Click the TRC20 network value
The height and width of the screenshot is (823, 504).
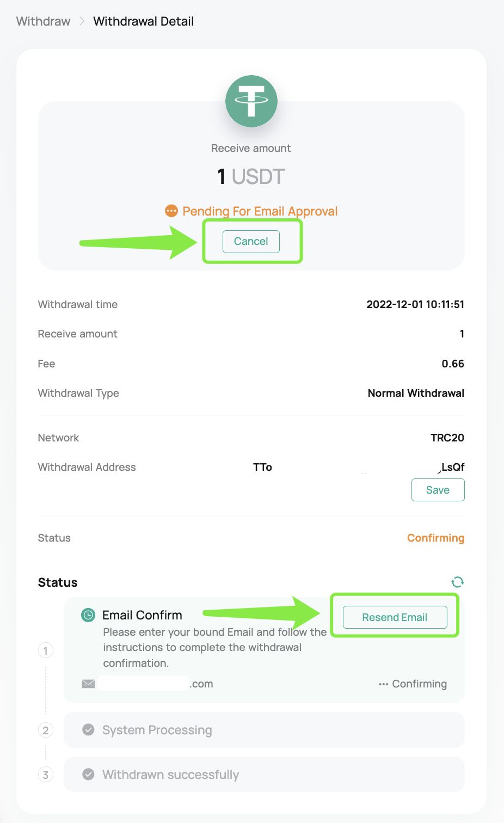pyautogui.click(x=447, y=438)
